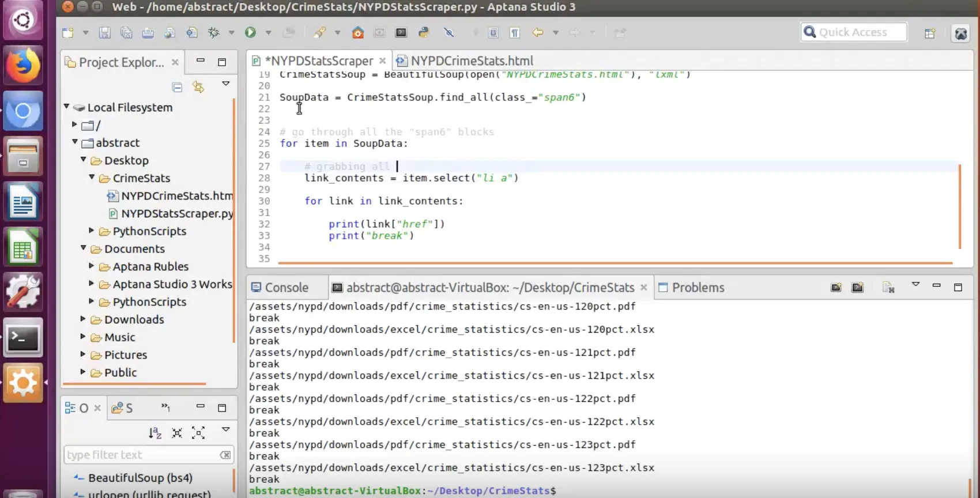
Task: Click the New file toolbar icon
Action: click(68, 33)
